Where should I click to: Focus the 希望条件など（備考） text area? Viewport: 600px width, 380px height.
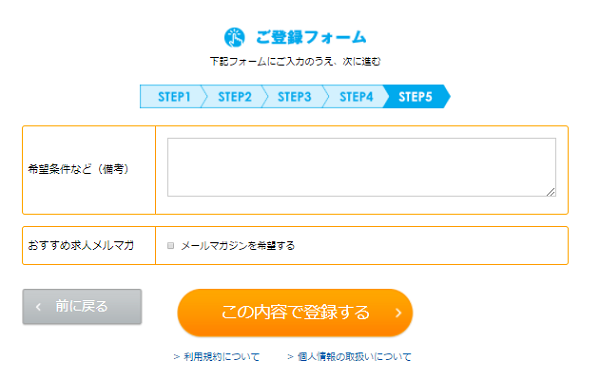(362, 168)
